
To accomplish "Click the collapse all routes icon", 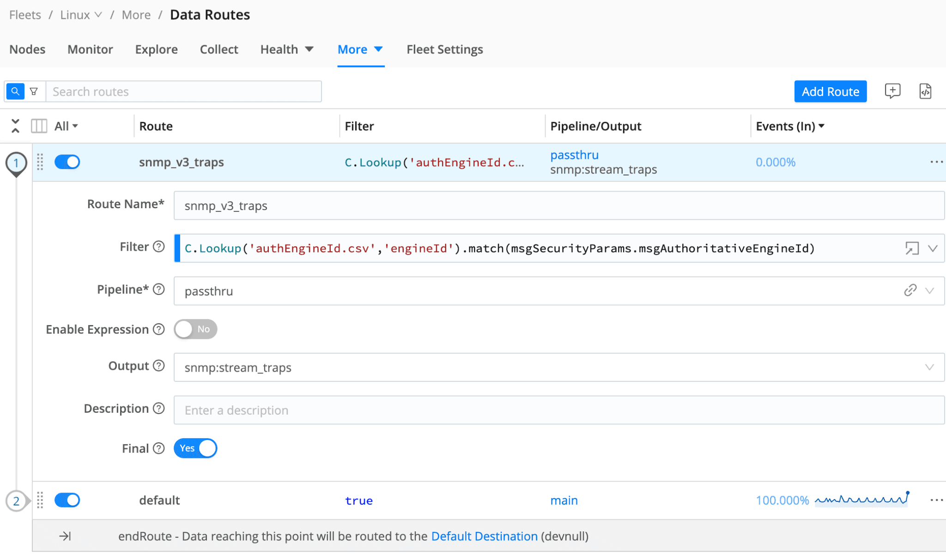I will click(x=15, y=126).
